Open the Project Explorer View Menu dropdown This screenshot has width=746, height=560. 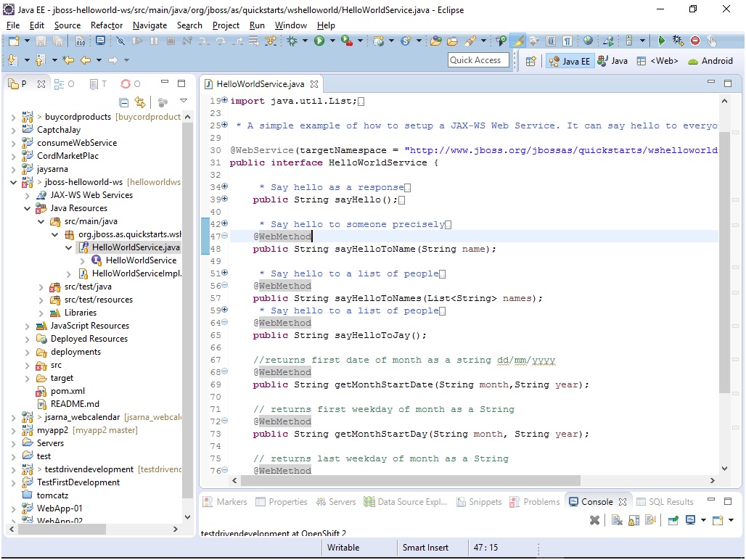pyautogui.click(x=184, y=102)
